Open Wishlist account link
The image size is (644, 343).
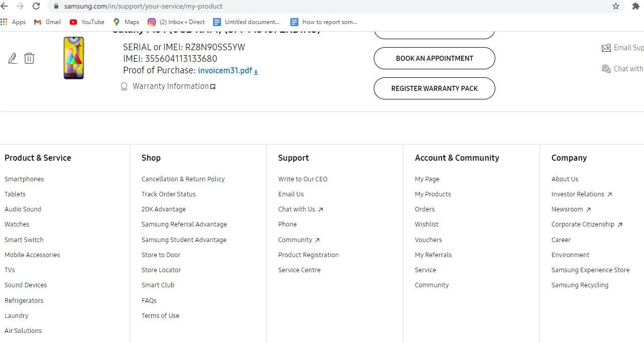coord(426,224)
